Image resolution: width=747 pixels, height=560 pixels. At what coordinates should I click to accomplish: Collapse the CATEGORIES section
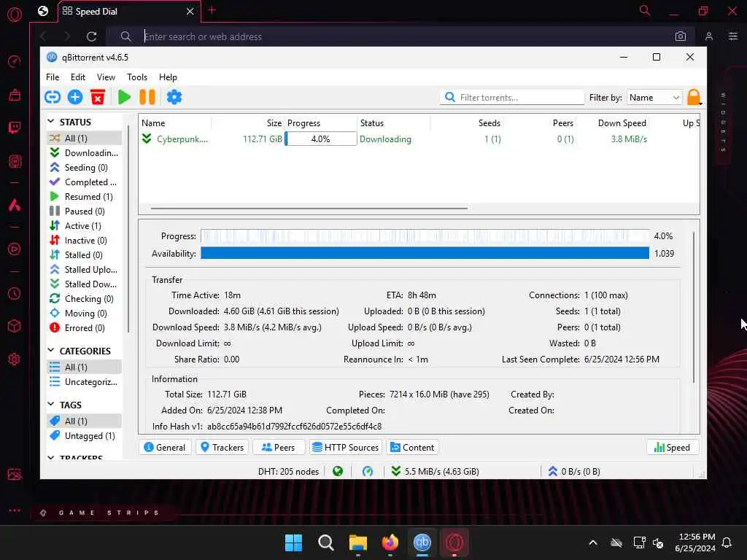tap(51, 351)
